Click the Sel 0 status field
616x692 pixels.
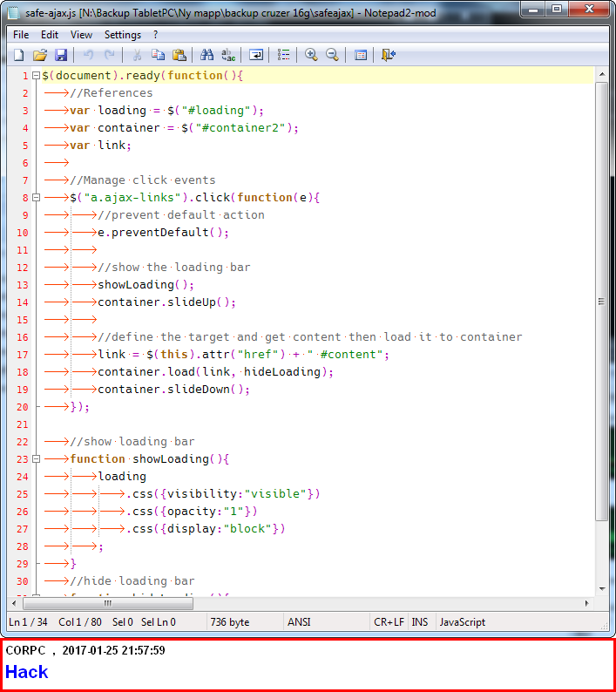pyautogui.click(x=123, y=622)
